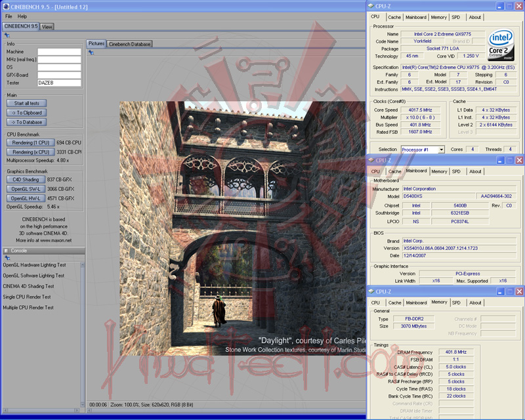Viewport: 525px width, 420px height.
Task: Select 'CINEMA 4D Shading Test' console line
Action: (28, 286)
